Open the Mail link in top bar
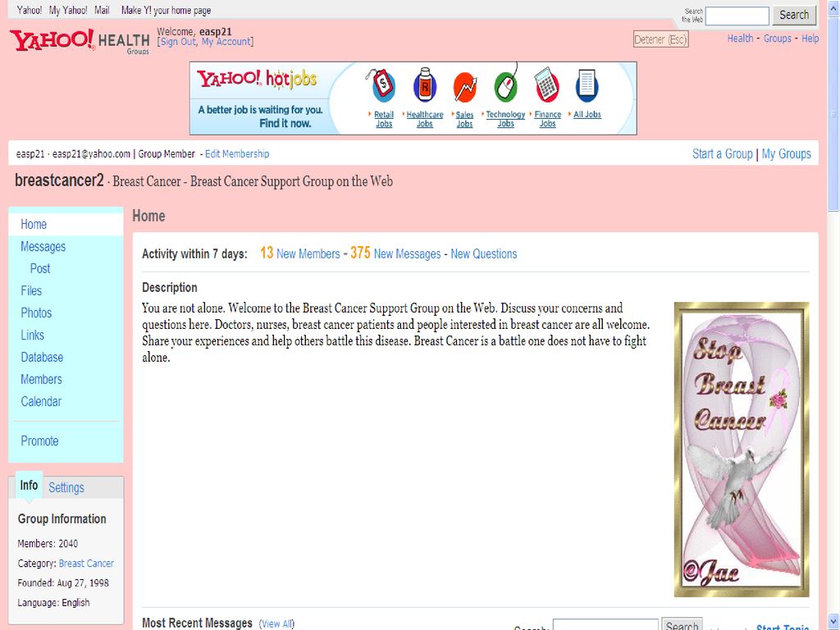 (102, 10)
